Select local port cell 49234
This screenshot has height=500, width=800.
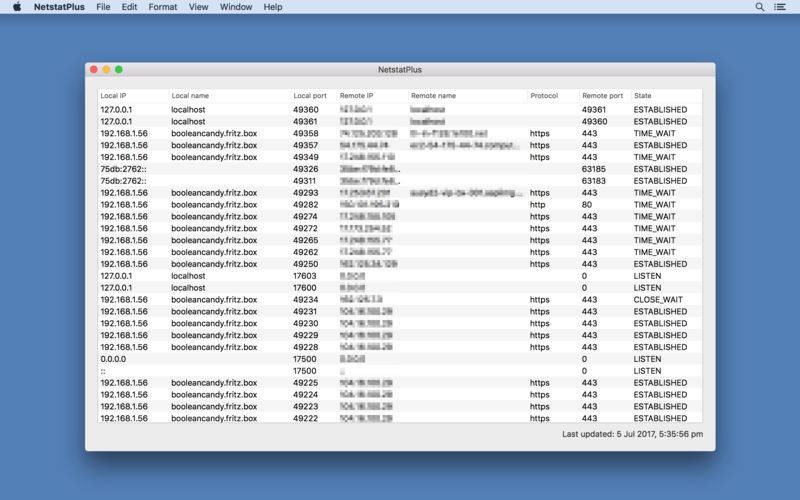click(x=306, y=299)
